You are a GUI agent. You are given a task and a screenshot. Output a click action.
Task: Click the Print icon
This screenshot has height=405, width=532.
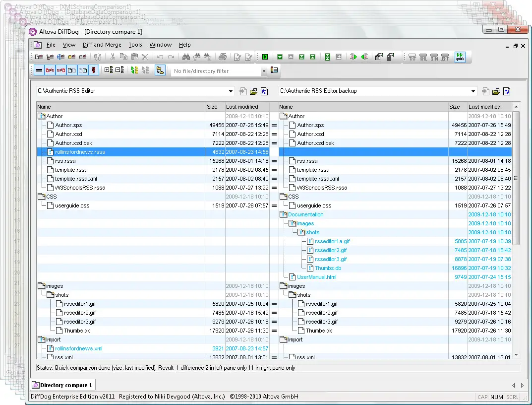tap(223, 57)
